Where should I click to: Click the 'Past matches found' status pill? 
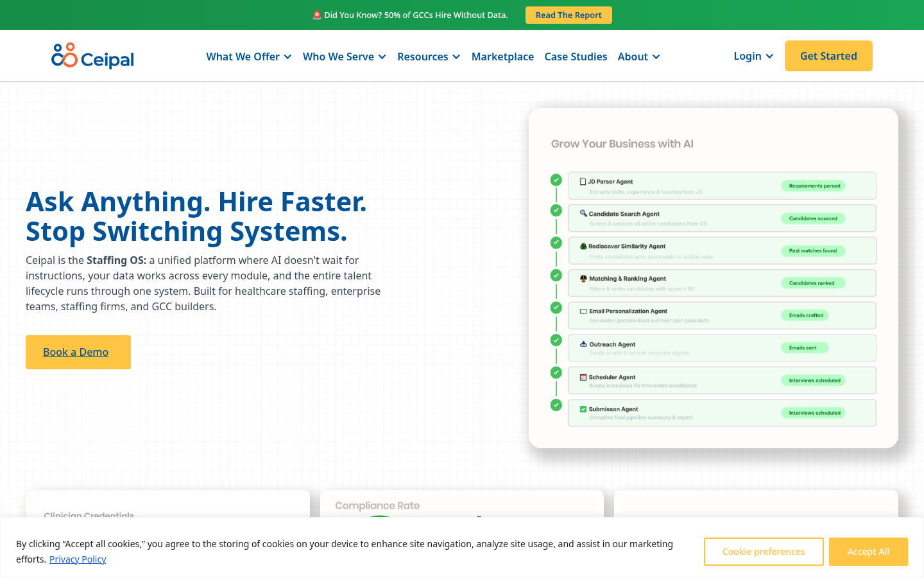[813, 250]
